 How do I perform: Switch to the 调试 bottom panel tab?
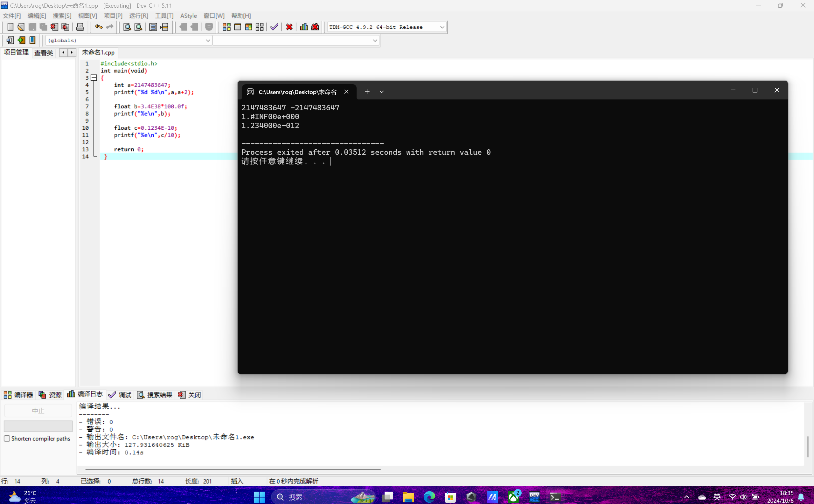click(x=120, y=395)
